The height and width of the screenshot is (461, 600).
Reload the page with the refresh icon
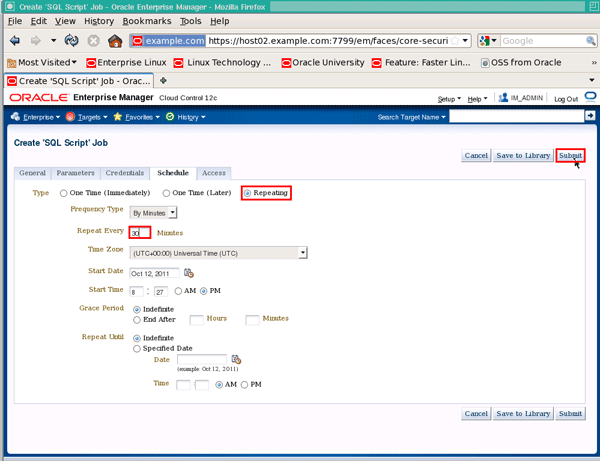(x=71, y=40)
